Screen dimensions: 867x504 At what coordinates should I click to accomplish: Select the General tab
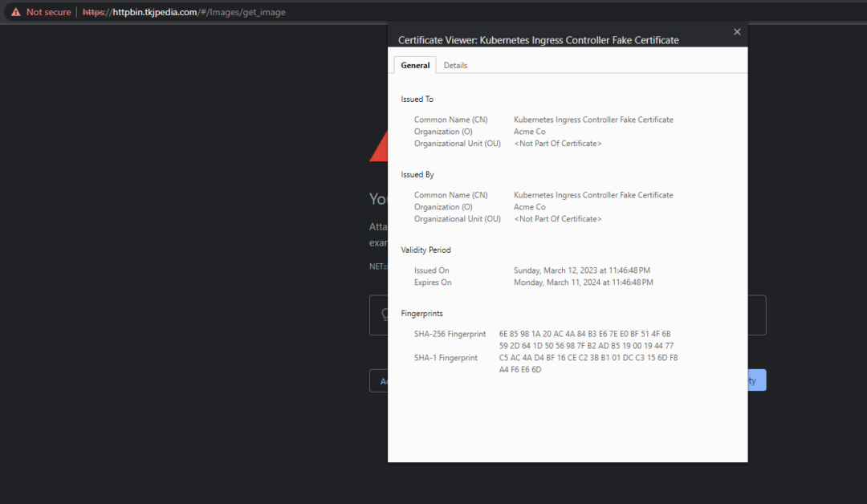[414, 65]
